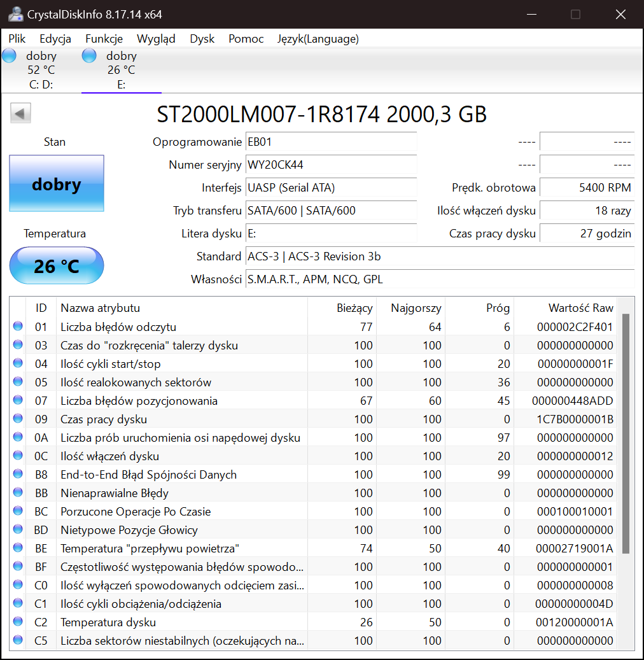Click the Standard field ACS-3 Revision 3b
This screenshot has height=660, width=644.
[x=440, y=256]
